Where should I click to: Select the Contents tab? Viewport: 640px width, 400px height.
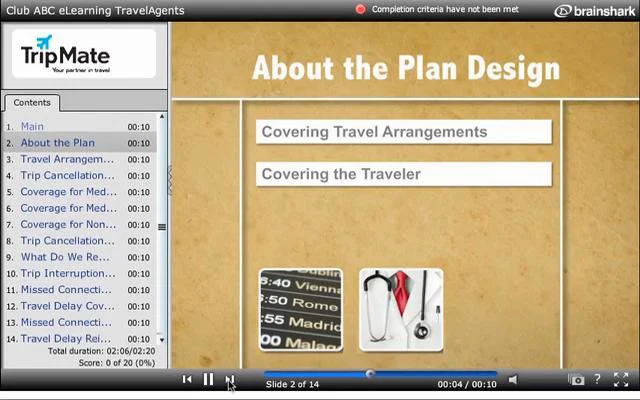click(32, 103)
